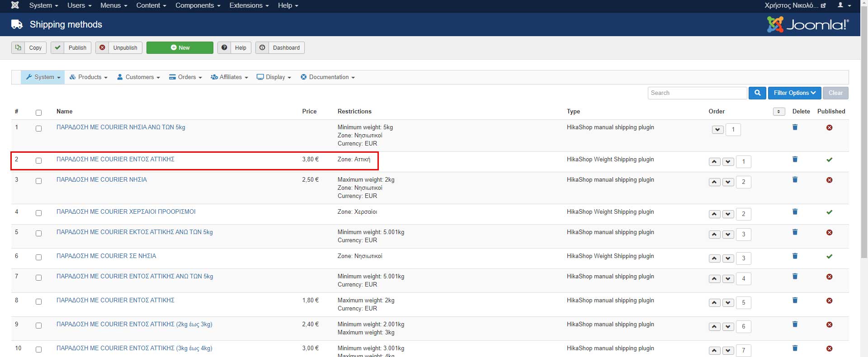Click the green published checkmark for row 4
Image resolution: width=868 pixels, height=357 pixels.
[829, 212]
